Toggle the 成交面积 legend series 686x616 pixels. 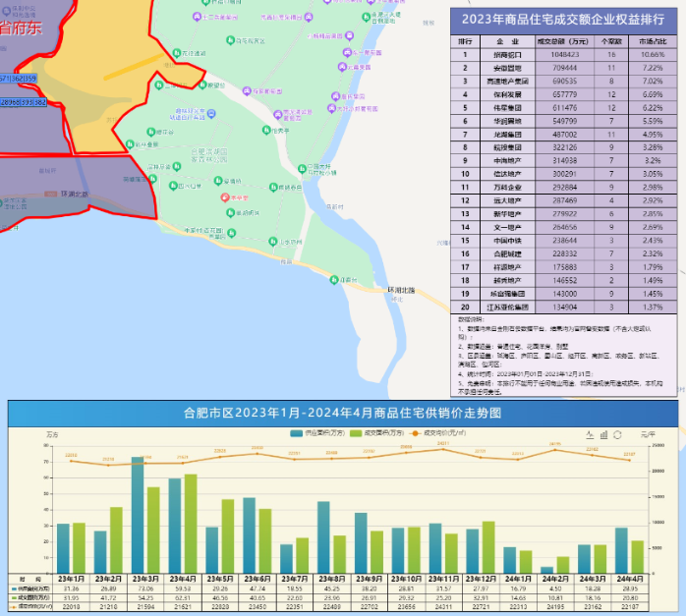[x=379, y=431]
